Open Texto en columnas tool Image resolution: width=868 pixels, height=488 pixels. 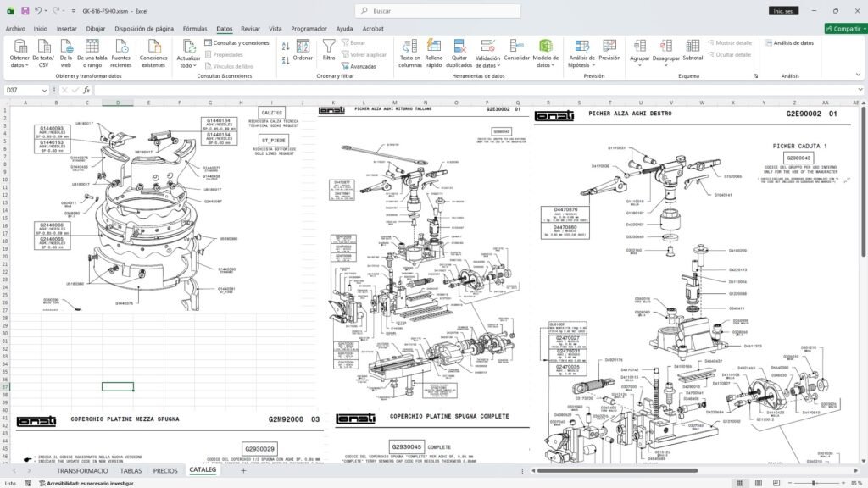(x=409, y=53)
